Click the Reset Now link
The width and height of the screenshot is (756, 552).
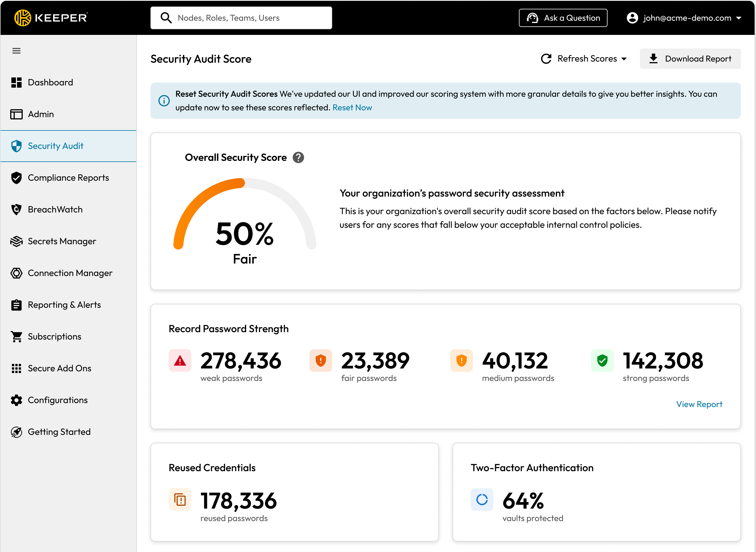(352, 108)
